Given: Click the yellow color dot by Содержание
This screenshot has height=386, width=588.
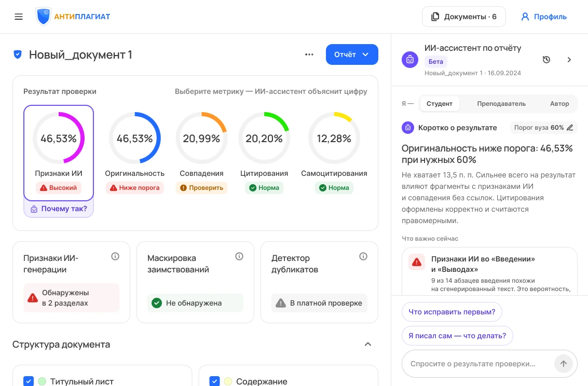Looking at the screenshot, I should click(x=228, y=381).
